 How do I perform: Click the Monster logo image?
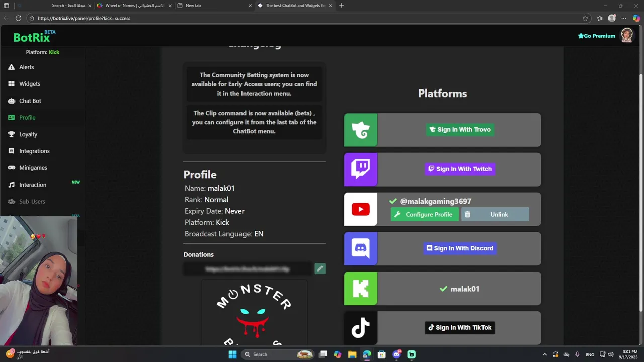click(254, 313)
